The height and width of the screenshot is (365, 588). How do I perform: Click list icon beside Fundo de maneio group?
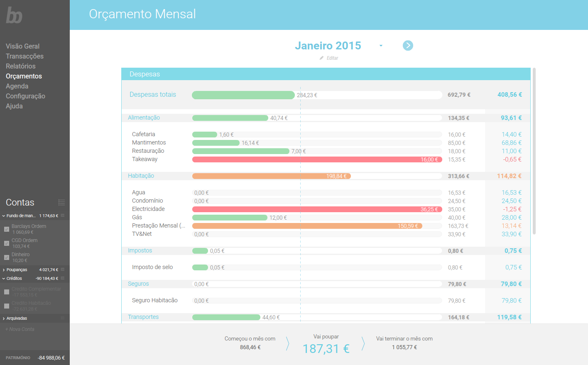(63, 216)
